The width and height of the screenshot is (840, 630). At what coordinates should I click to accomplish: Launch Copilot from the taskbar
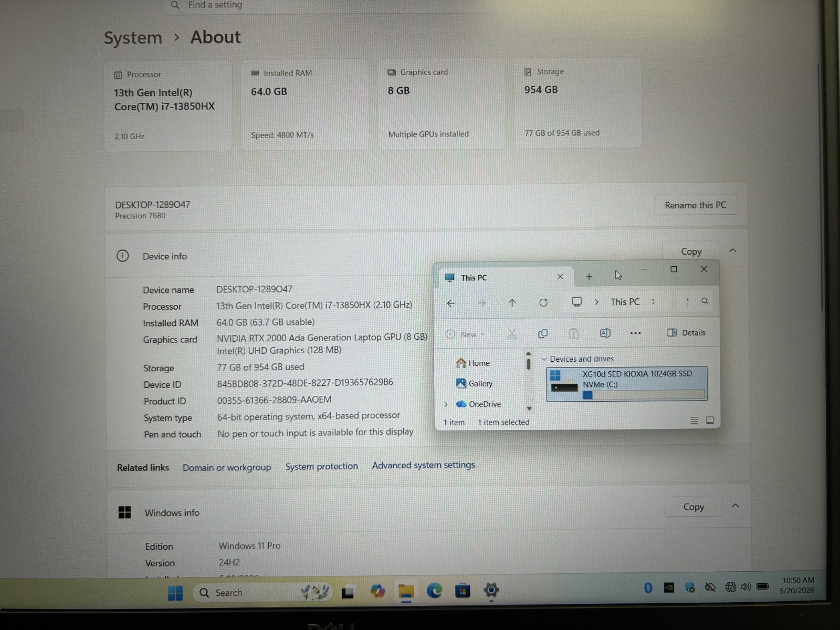click(377, 591)
